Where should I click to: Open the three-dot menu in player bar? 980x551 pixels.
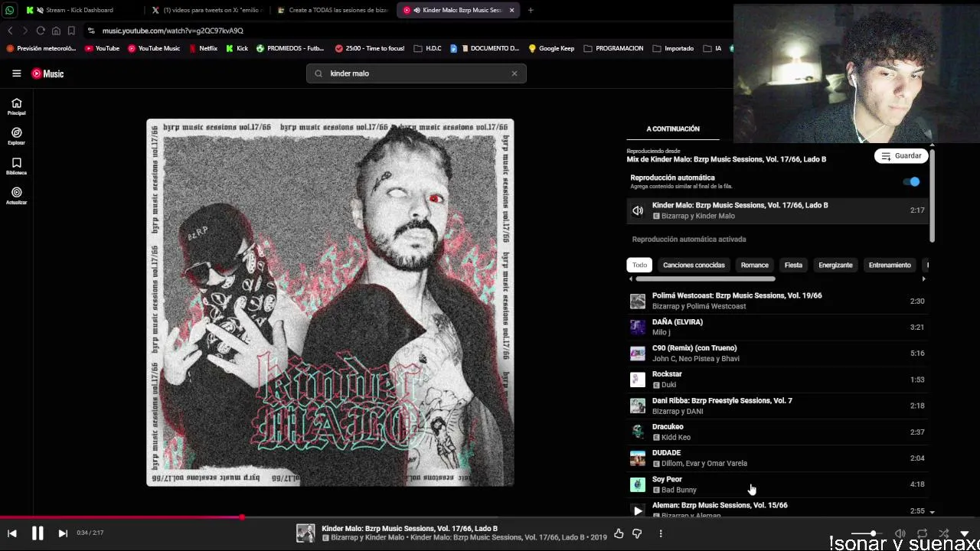pos(661,533)
